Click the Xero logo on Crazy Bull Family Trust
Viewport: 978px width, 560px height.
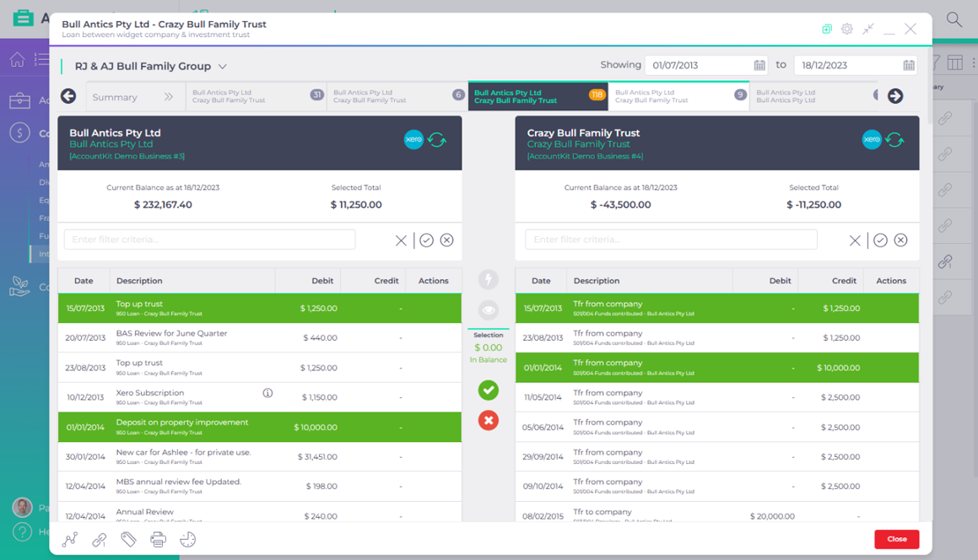(x=874, y=139)
